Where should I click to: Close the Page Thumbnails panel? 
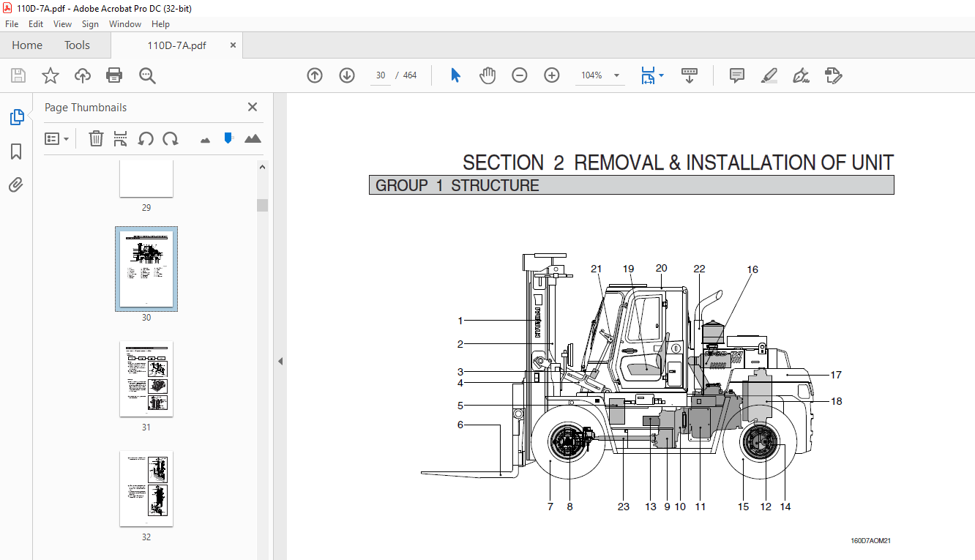click(x=253, y=107)
